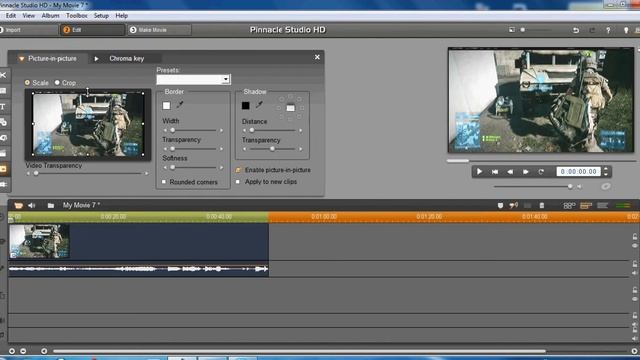
Task: Open the View menu
Action: 29,16
